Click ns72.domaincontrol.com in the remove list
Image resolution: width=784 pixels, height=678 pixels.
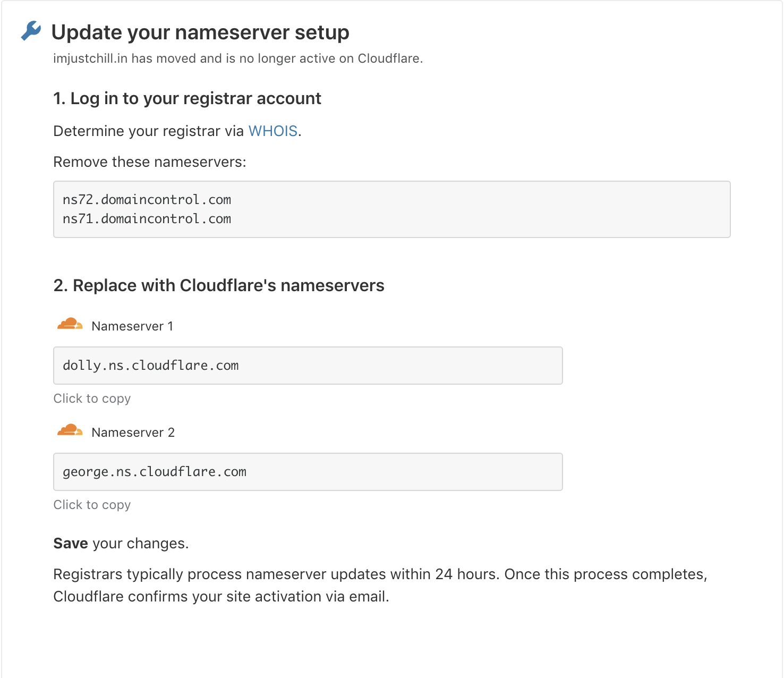pyautogui.click(x=147, y=200)
